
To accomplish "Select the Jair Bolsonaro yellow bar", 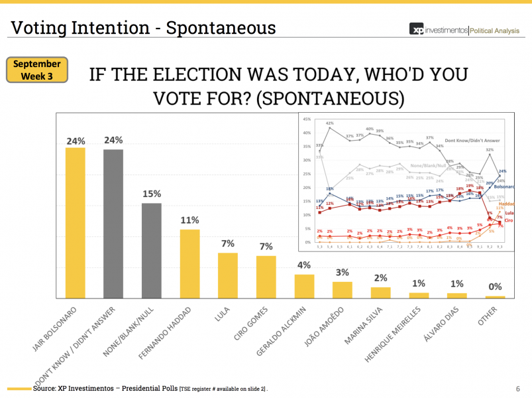I will (x=75, y=222).
